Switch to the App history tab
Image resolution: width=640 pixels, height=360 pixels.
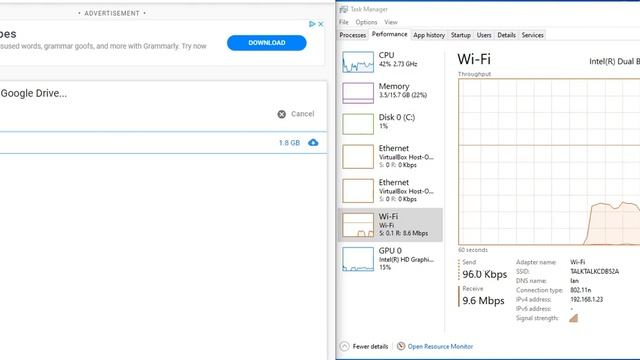(429, 35)
